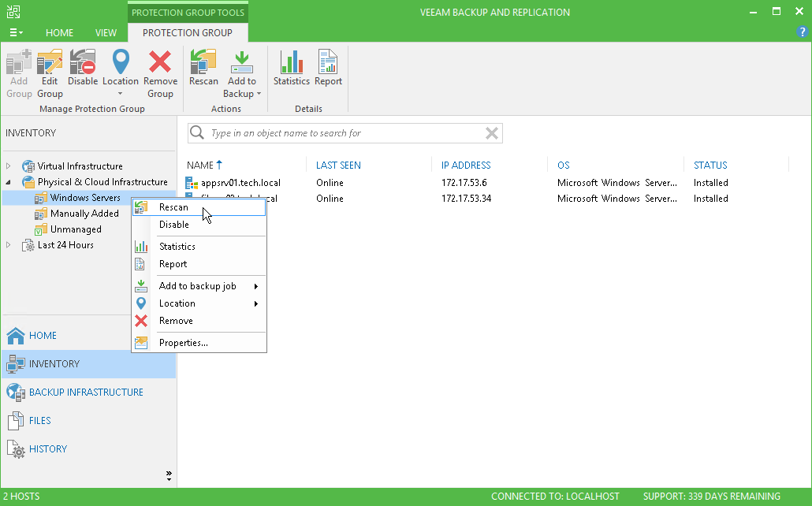The width and height of the screenshot is (812, 506).
Task: Click the Edit Group ribbon icon
Action: coord(50,62)
